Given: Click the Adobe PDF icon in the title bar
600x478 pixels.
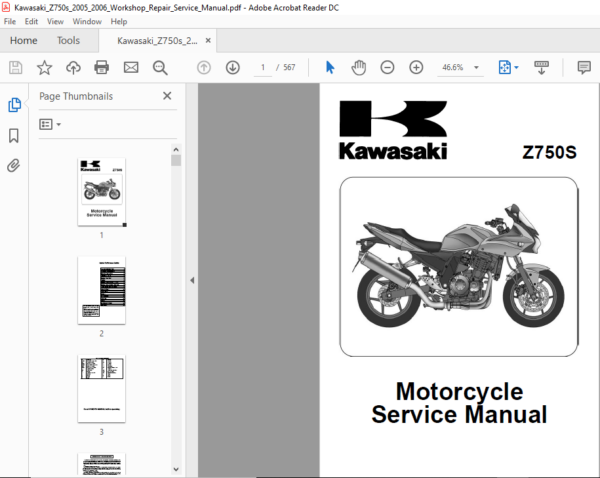Looking at the screenshot, I should (6, 7).
